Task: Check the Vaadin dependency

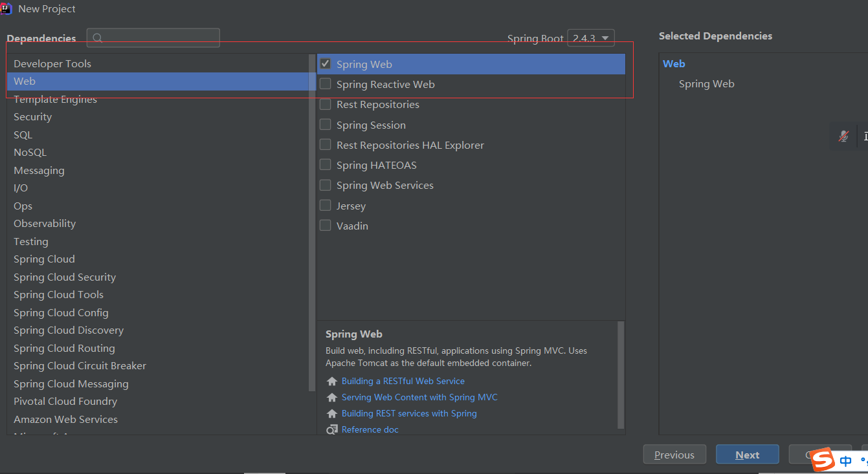Action: [325, 225]
